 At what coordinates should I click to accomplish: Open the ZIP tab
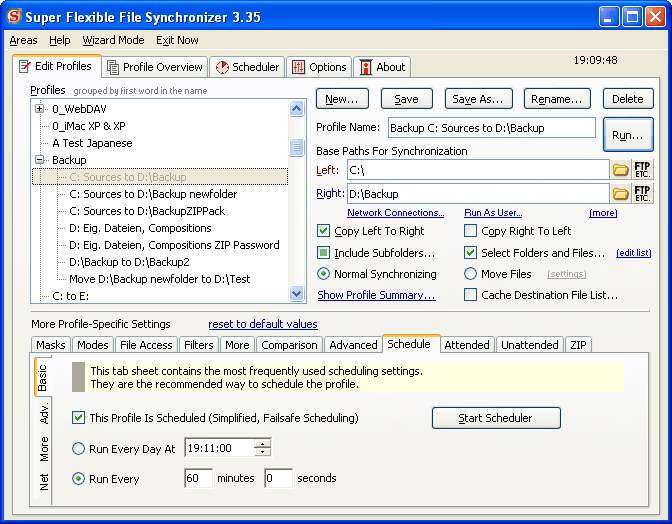pos(578,345)
